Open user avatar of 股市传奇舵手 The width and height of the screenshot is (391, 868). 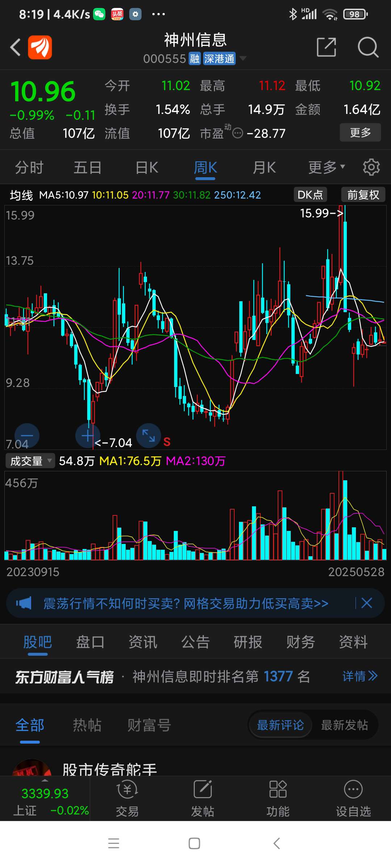click(32, 767)
